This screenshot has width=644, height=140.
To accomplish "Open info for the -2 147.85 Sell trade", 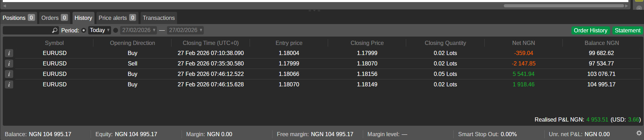I will [9, 64].
